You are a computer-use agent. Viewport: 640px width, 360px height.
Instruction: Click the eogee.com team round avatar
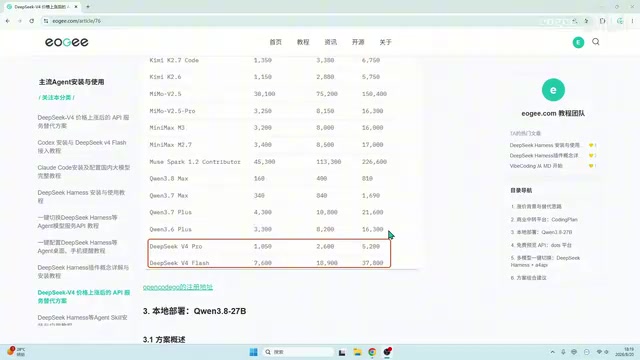[x=553, y=90]
